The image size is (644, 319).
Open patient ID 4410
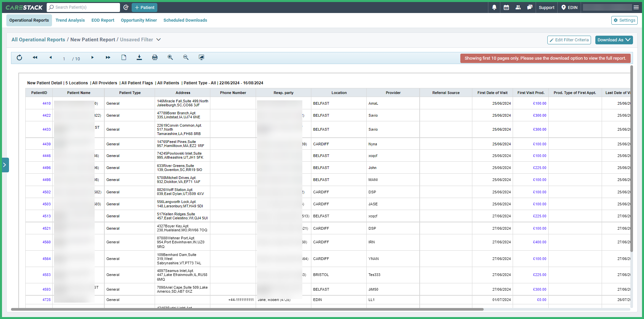pyautogui.click(x=47, y=103)
